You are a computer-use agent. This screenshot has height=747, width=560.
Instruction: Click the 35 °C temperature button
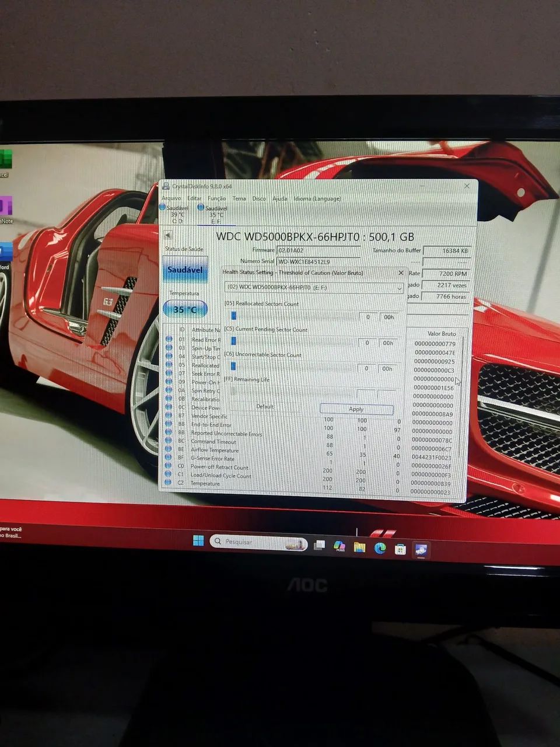(184, 309)
